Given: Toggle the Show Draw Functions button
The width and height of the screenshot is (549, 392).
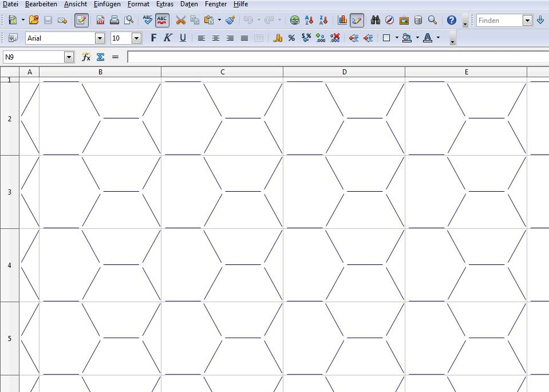Looking at the screenshot, I should 357,20.
